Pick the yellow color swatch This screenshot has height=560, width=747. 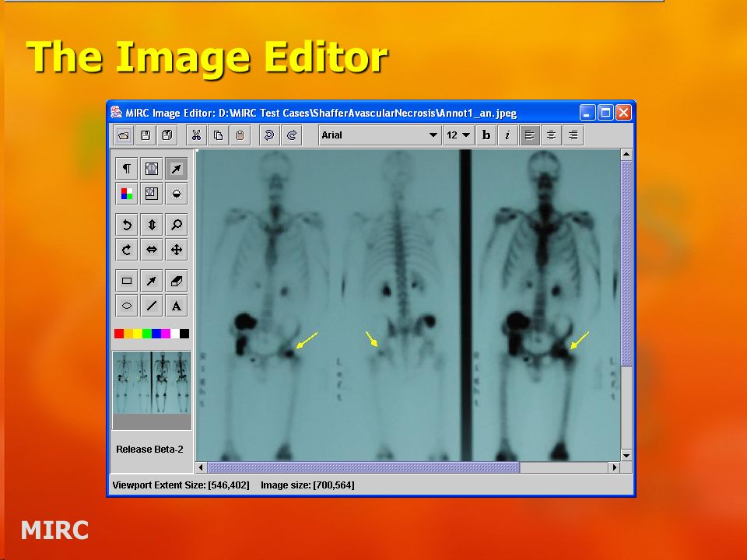(x=138, y=334)
